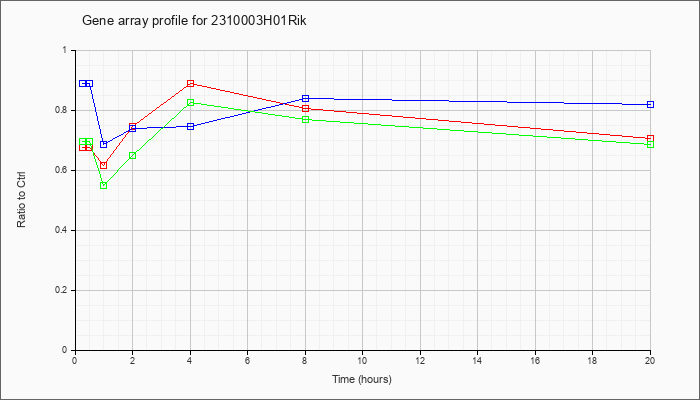
Task: Click the 18 tick label on time axis
Action: click(592, 360)
